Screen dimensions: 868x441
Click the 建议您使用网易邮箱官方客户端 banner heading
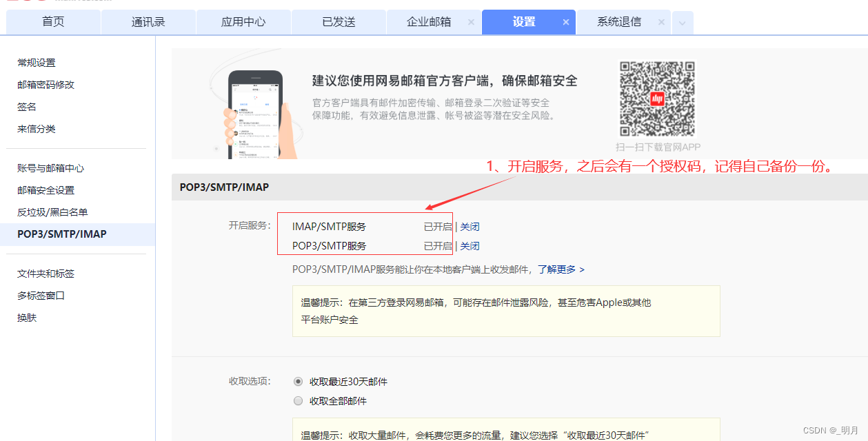coord(445,81)
